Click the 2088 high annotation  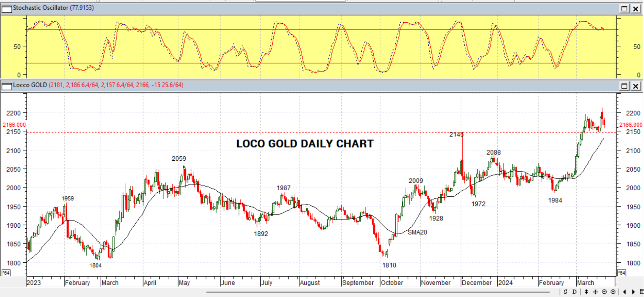pyautogui.click(x=494, y=152)
